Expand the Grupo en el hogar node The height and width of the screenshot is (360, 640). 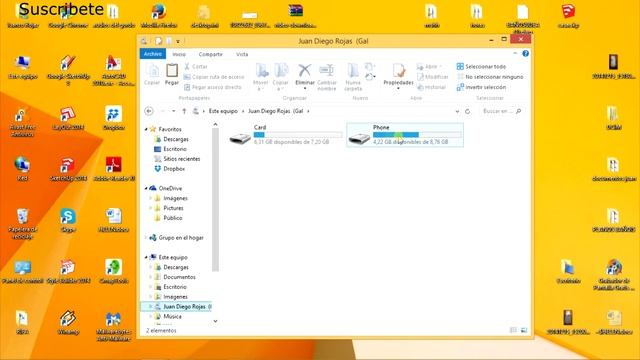pos(146,238)
